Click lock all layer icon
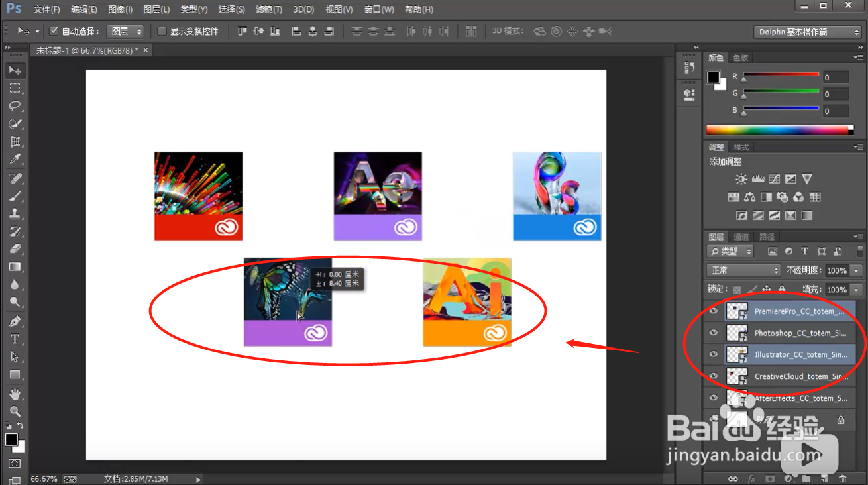The width and height of the screenshot is (868, 485). click(x=782, y=290)
